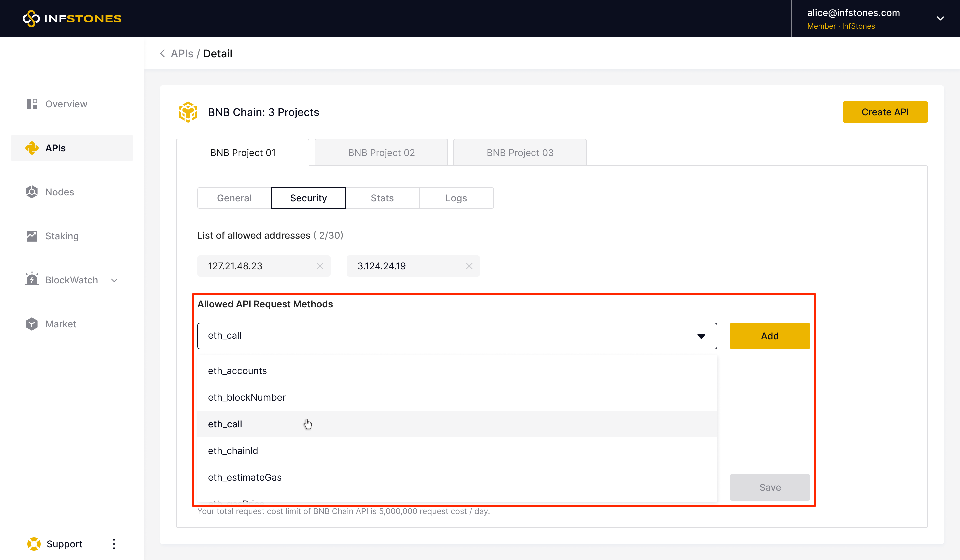This screenshot has width=960, height=560.
Task: Click the 'Member · InfStones' role text
Action: click(841, 26)
